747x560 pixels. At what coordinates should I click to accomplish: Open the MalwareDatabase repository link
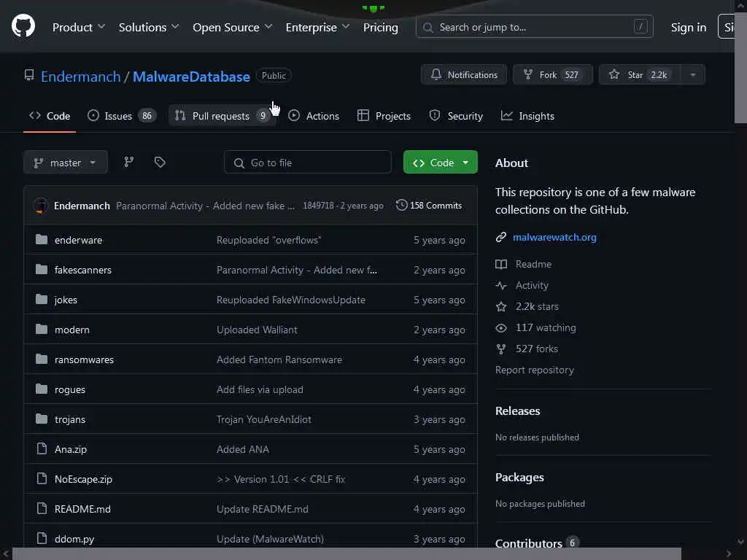pos(191,76)
